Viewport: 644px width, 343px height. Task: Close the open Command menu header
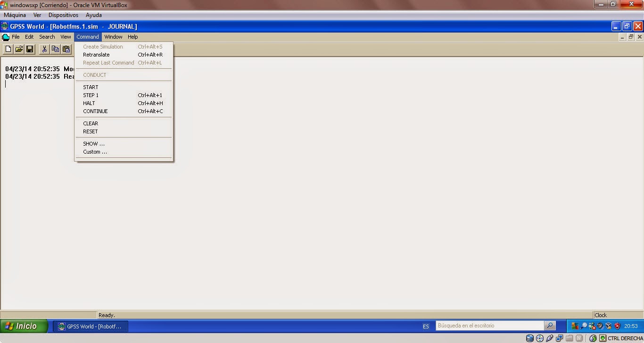tap(88, 37)
